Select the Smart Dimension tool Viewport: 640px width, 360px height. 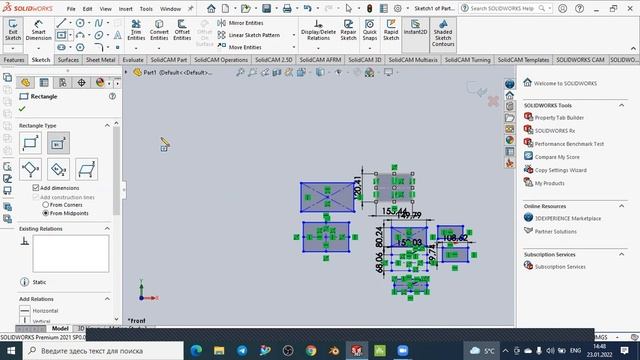click(x=38, y=30)
